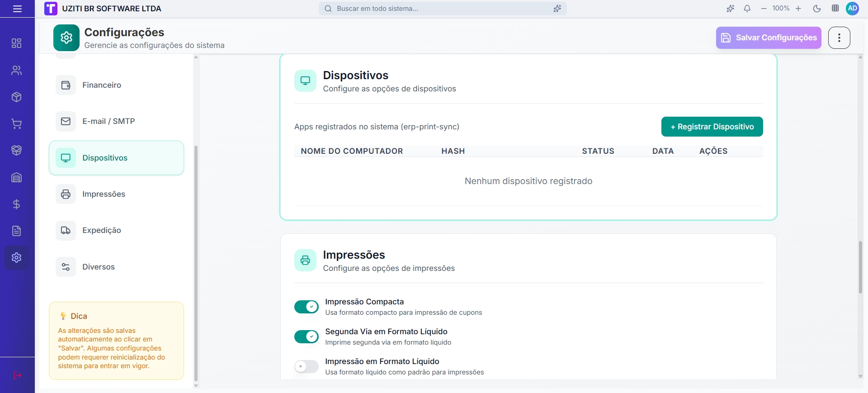This screenshot has width=868, height=393.
Task: Click the main page vertical scrollbar thumb
Action: pyautogui.click(x=860, y=268)
